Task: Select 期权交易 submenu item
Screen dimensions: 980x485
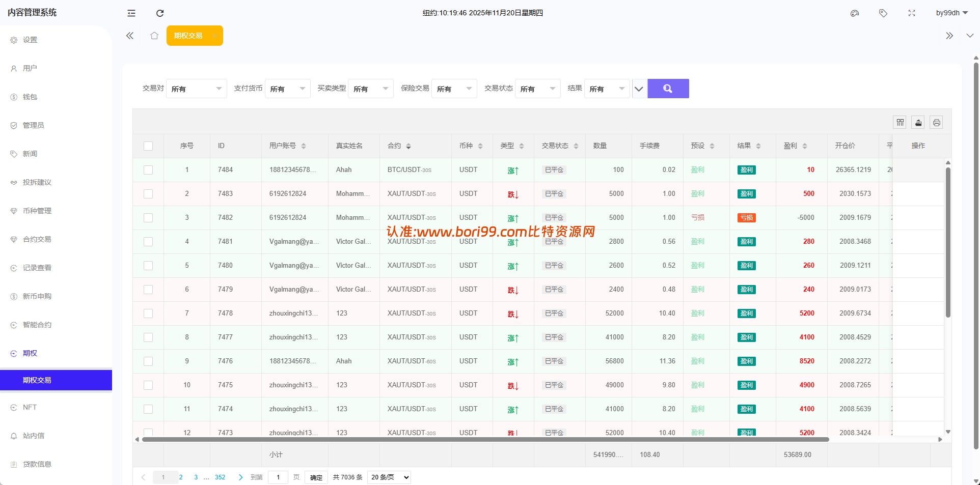Action: pyautogui.click(x=56, y=380)
